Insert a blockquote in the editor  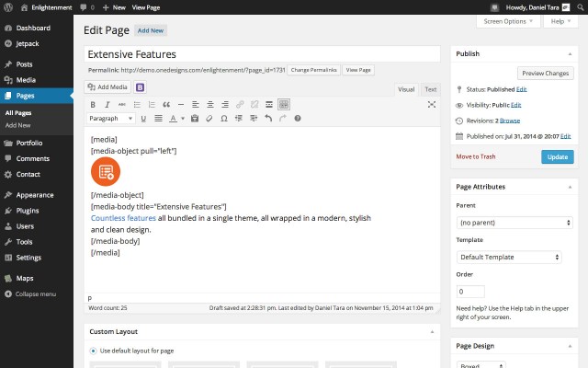tap(165, 104)
